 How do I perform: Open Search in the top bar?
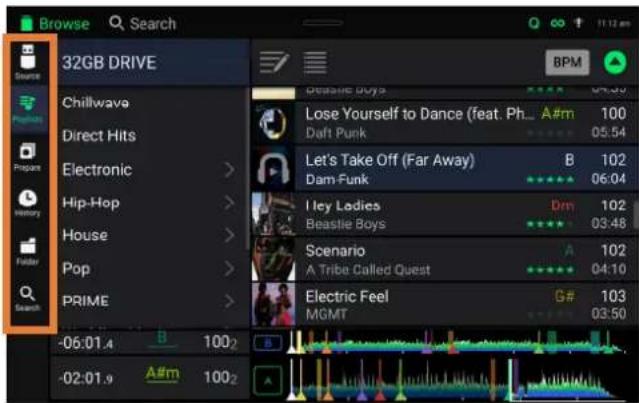click(143, 24)
